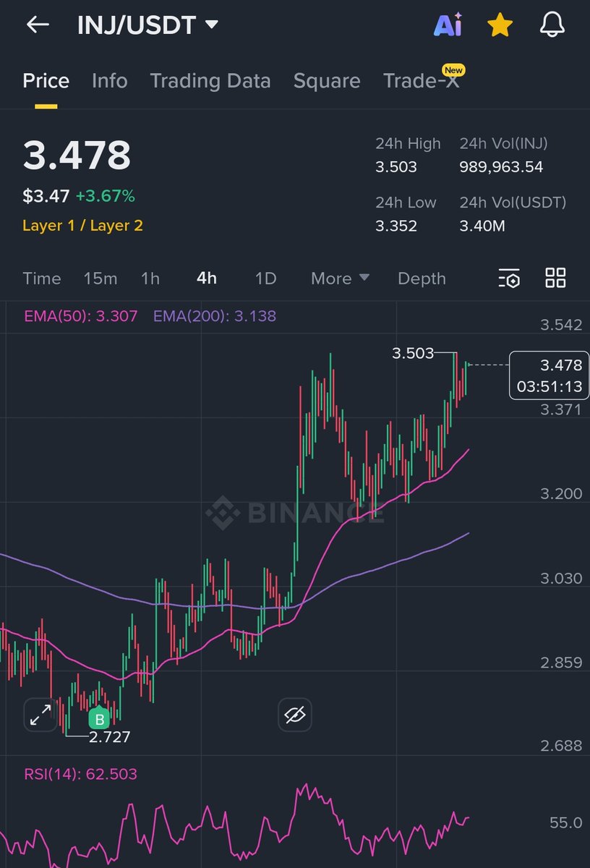This screenshot has width=590, height=868.
Task: Tap the 3.503 high price marker
Action: pos(413,353)
